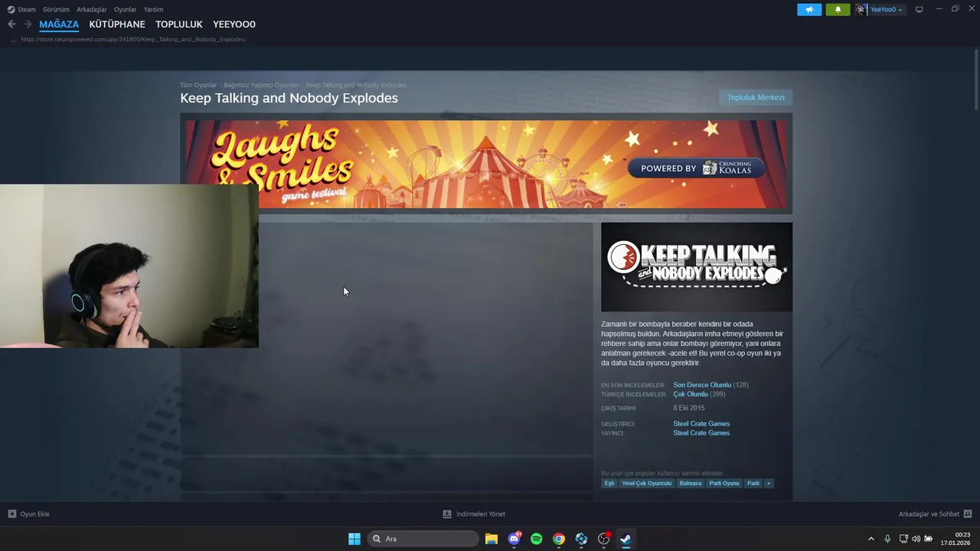Screen dimensions: 980x551
Task: Select the Eşli tag
Action: 609,484
